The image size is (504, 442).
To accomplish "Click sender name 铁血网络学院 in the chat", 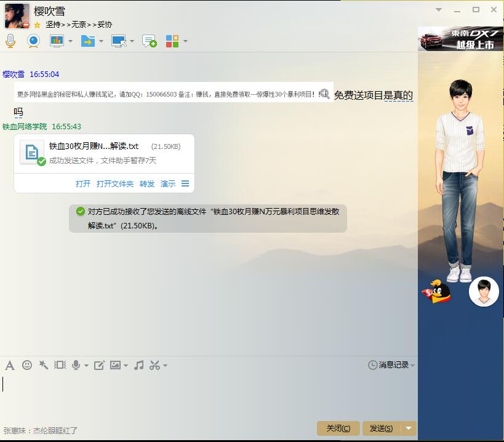I will (25, 127).
